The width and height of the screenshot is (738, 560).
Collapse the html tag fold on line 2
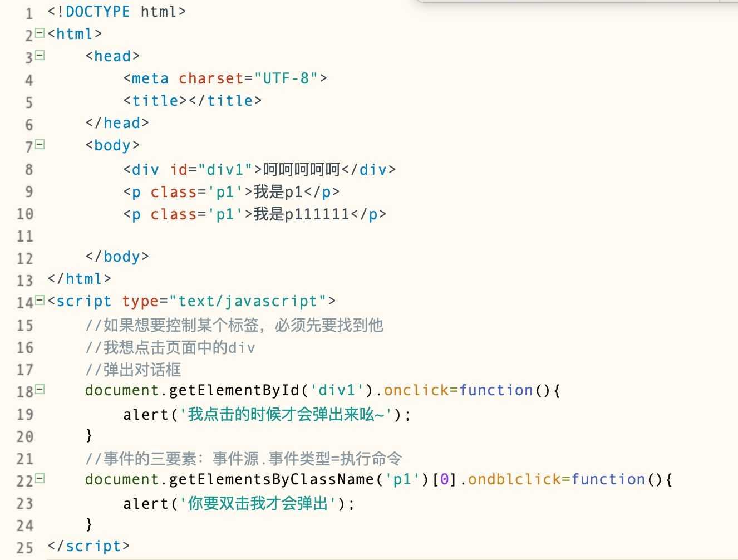40,33
